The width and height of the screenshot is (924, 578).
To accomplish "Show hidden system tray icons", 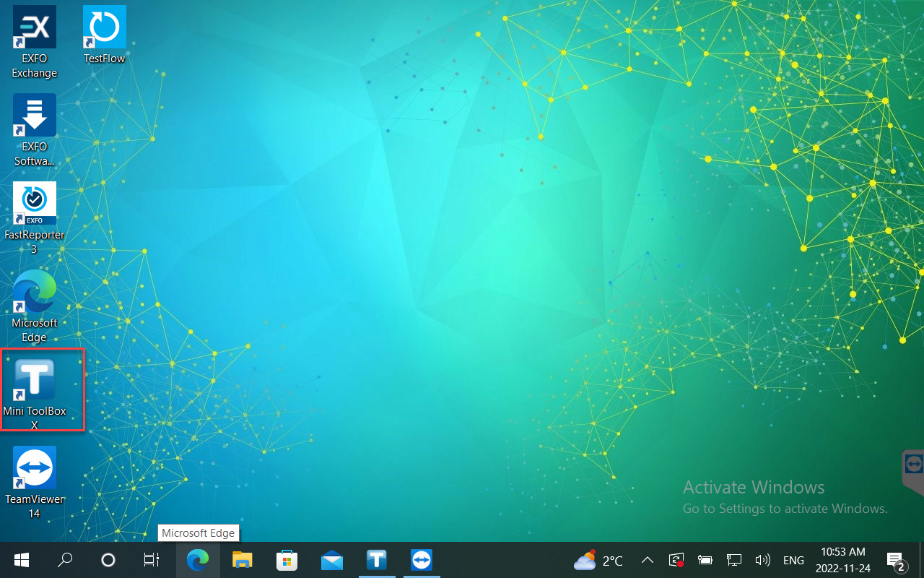I will 648,560.
